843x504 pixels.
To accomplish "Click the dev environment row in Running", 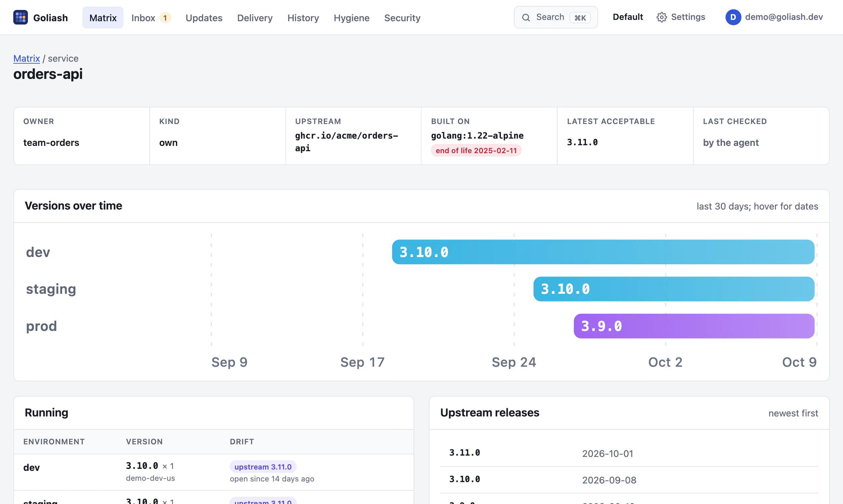I will coord(213,472).
